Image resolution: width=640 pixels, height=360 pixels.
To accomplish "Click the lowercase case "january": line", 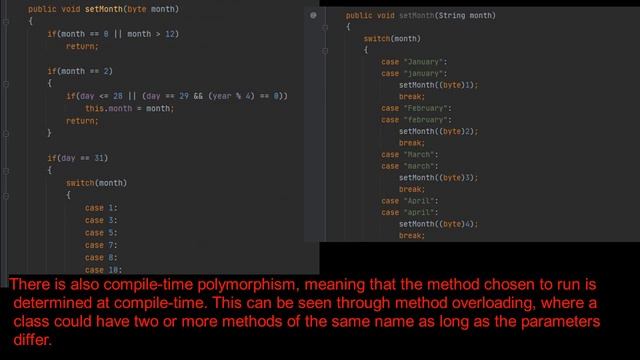I will pos(414,73).
